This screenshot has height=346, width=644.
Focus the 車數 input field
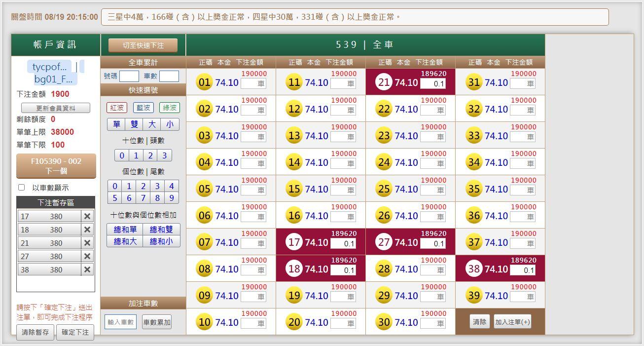pyautogui.click(x=169, y=76)
